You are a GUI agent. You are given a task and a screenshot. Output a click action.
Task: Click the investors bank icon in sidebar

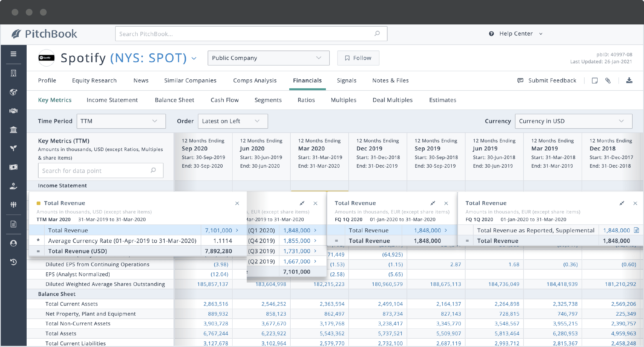click(x=13, y=130)
